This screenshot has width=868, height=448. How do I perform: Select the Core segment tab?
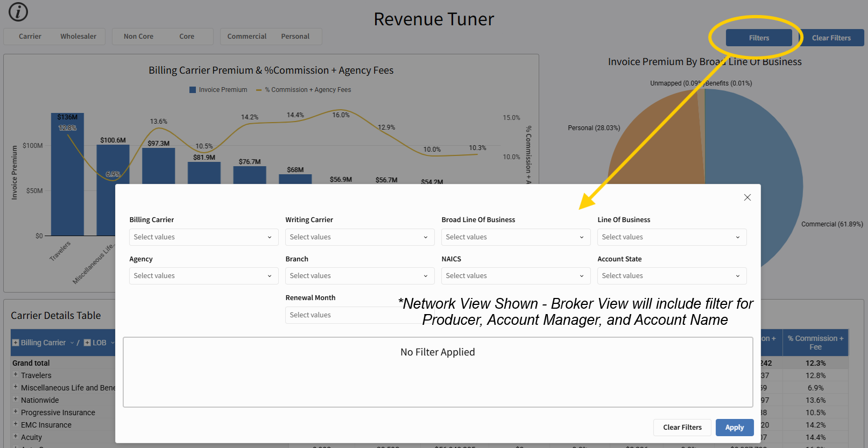(187, 37)
